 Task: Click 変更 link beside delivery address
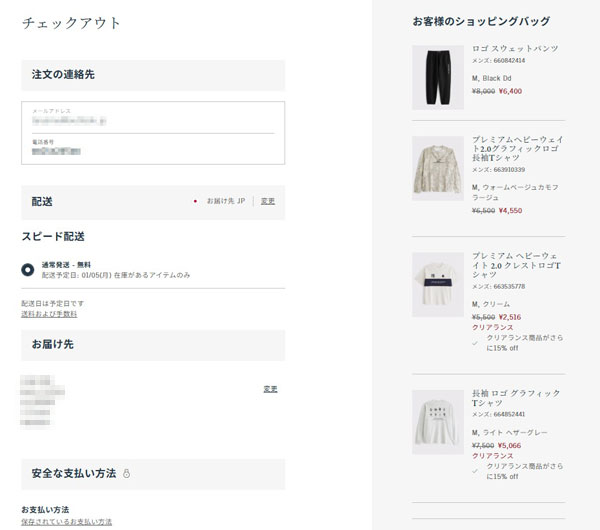[269, 388]
